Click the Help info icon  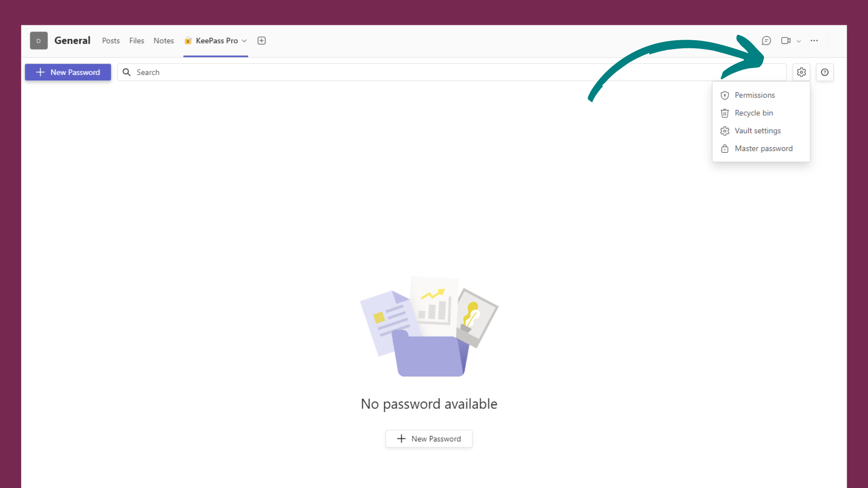click(825, 71)
